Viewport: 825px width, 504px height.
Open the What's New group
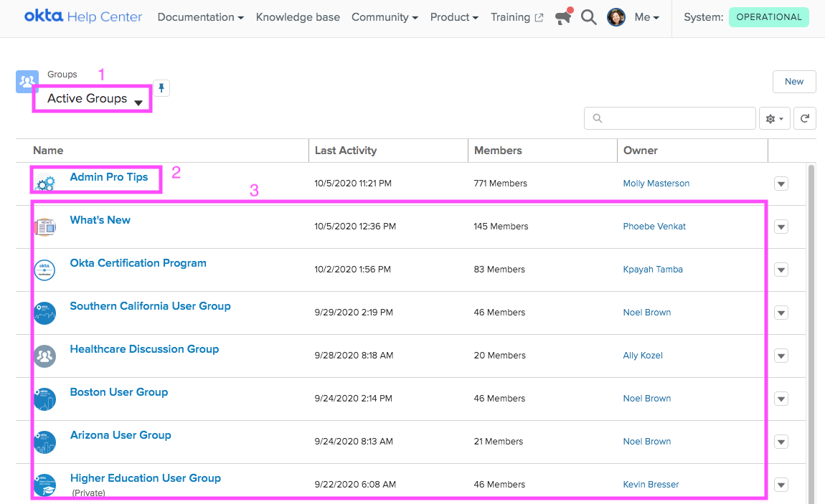100,220
